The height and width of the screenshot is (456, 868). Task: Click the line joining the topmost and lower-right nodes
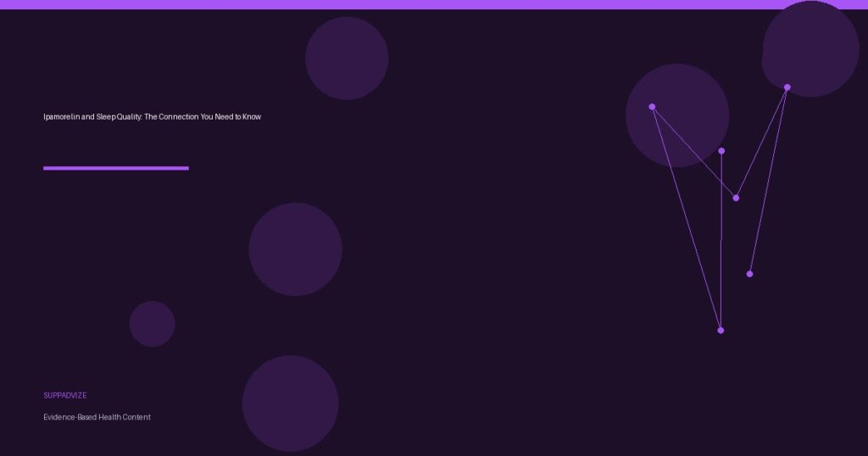pos(769,180)
